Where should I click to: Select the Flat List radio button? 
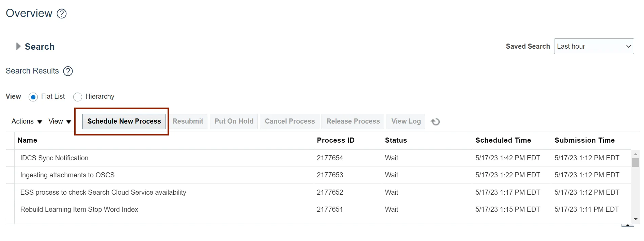(33, 97)
